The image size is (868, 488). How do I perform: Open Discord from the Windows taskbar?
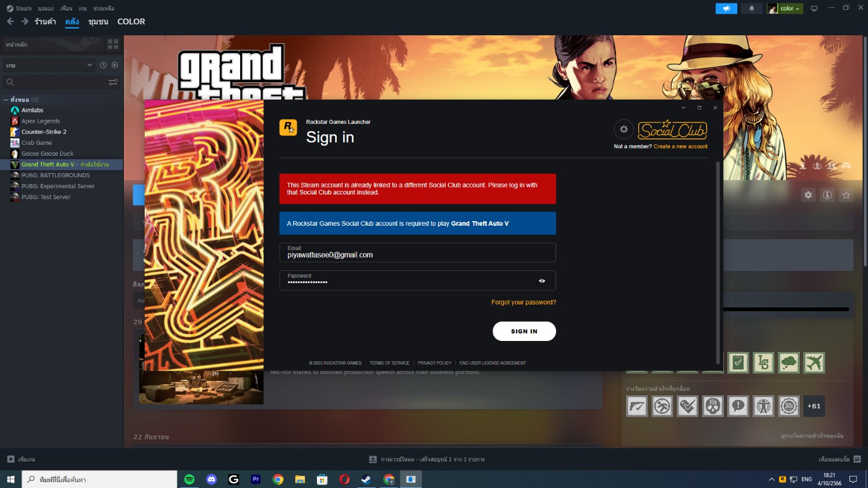tap(212, 479)
